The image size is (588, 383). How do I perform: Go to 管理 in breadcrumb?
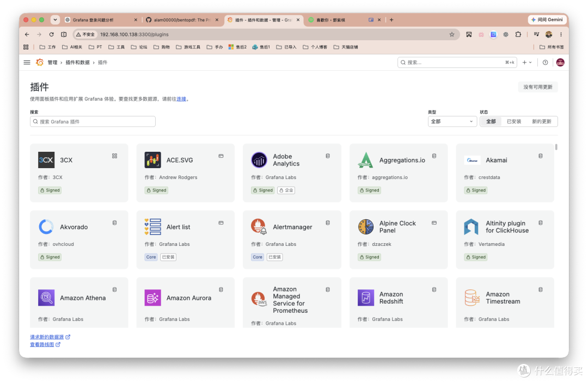[52, 63]
